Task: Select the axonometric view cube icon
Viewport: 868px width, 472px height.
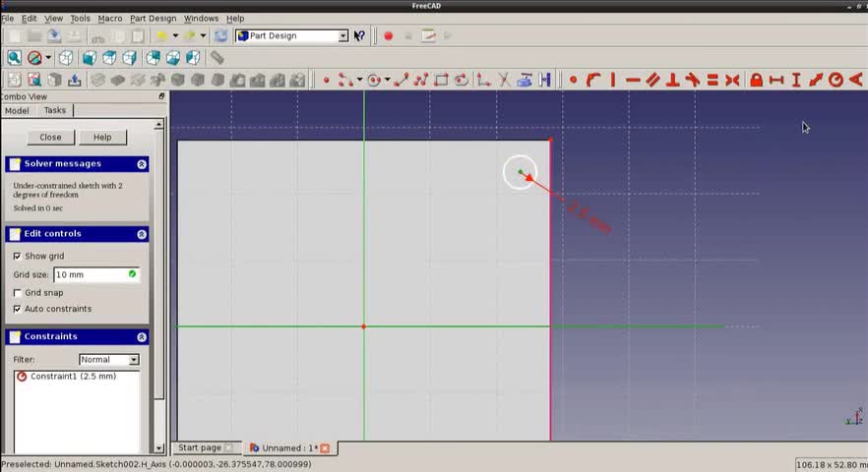Action: [66, 58]
